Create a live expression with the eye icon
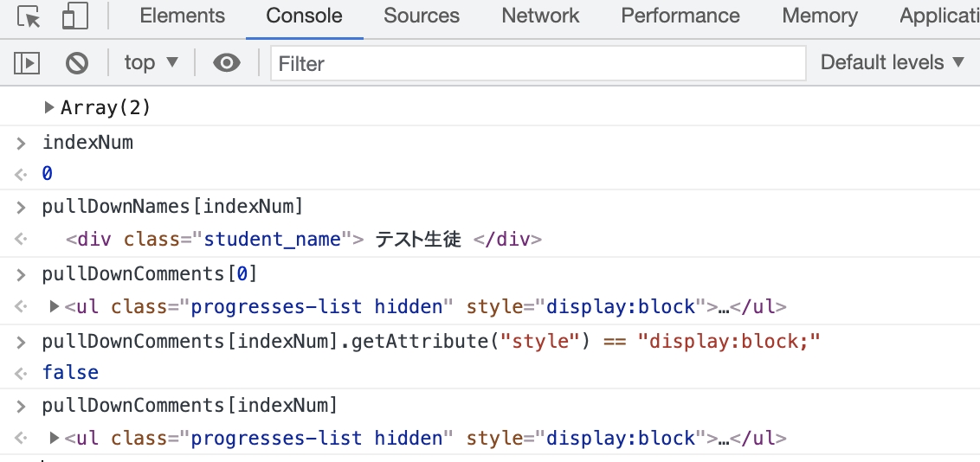Viewport: 980px width, 462px height. pos(226,63)
